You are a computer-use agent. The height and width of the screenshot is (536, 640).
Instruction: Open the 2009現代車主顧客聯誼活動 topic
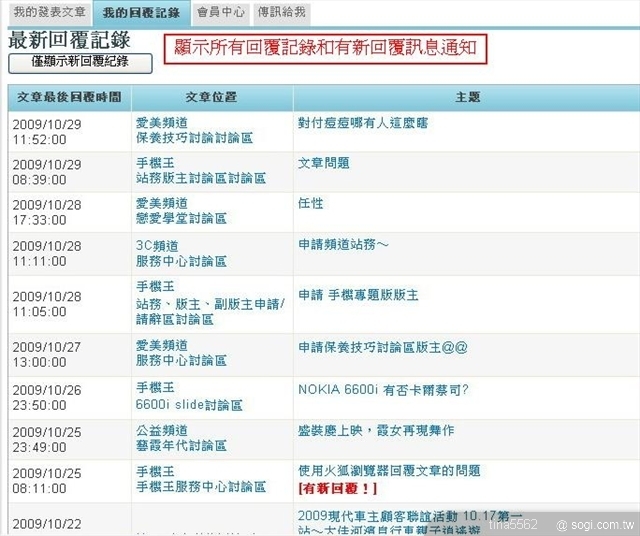point(409,523)
